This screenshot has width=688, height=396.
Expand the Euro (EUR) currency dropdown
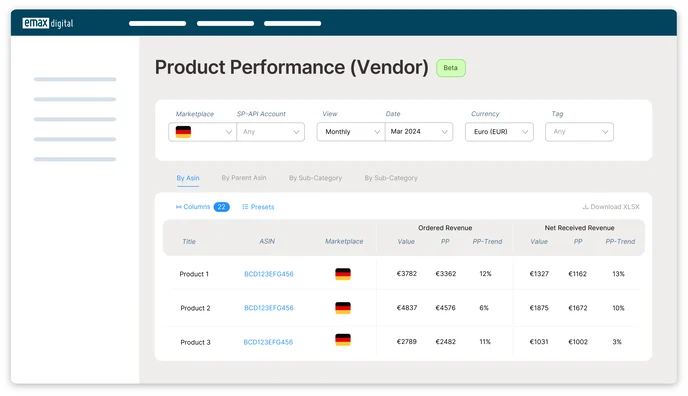pos(499,132)
